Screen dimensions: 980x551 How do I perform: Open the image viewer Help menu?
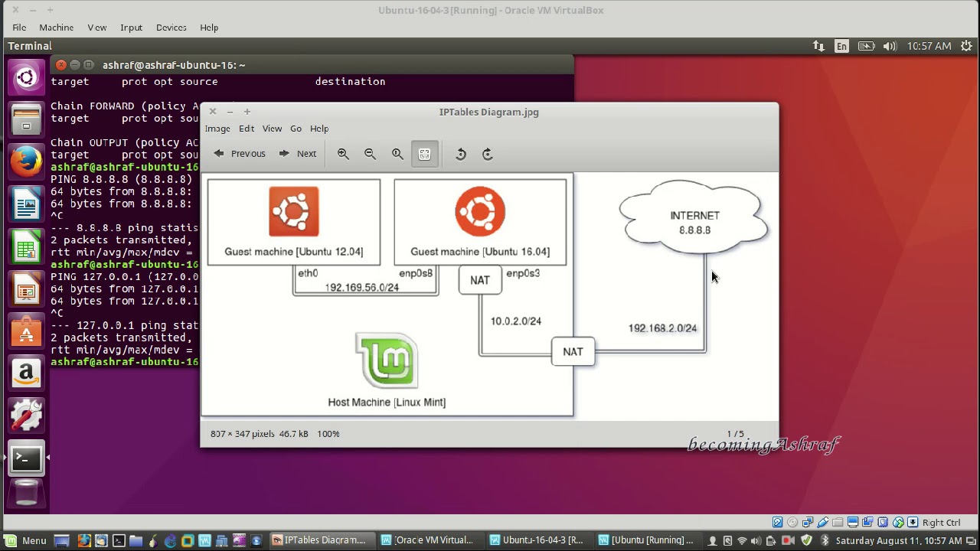tap(319, 129)
